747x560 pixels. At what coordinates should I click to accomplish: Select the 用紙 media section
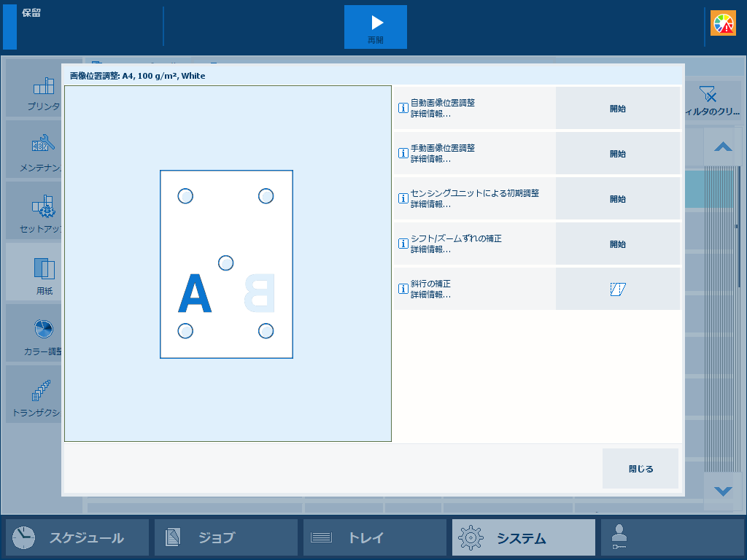[34, 272]
